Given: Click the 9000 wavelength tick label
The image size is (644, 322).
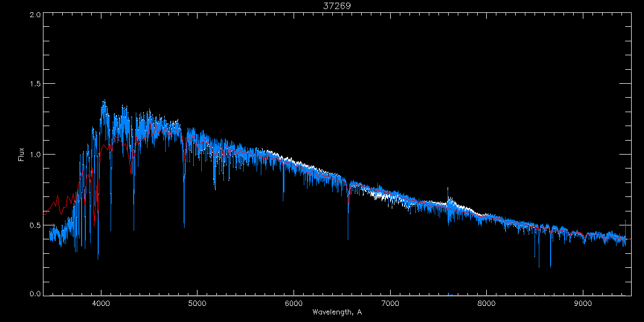Looking at the screenshot, I should (x=583, y=302).
